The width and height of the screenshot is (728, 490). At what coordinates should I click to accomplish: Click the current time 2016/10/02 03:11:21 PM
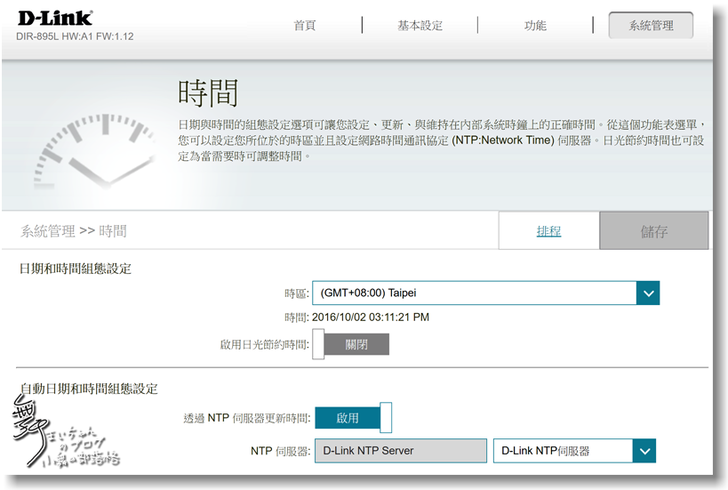[370, 318]
